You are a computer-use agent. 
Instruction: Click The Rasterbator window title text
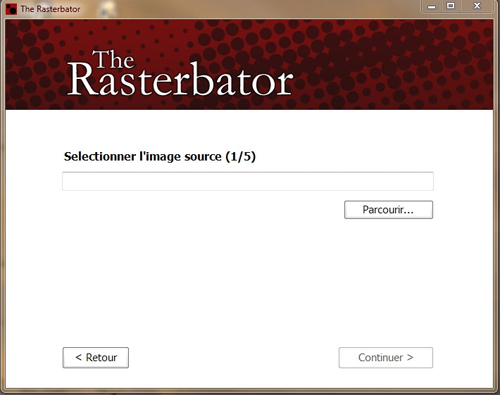coord(50,9)
